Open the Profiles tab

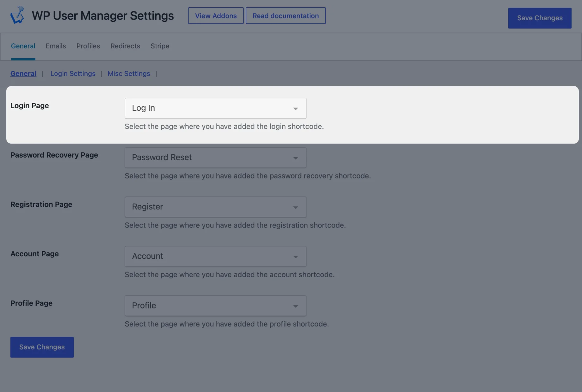(x=88, y=46)
